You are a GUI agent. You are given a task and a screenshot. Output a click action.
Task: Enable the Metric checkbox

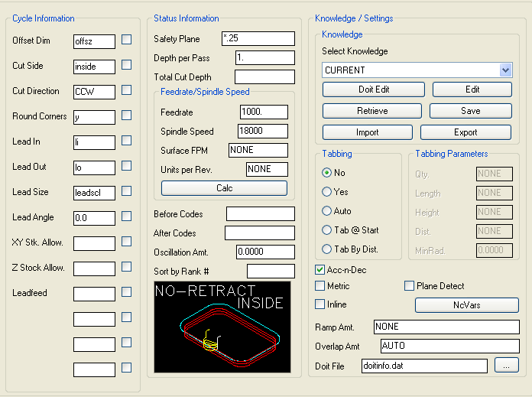pos(320,285)
